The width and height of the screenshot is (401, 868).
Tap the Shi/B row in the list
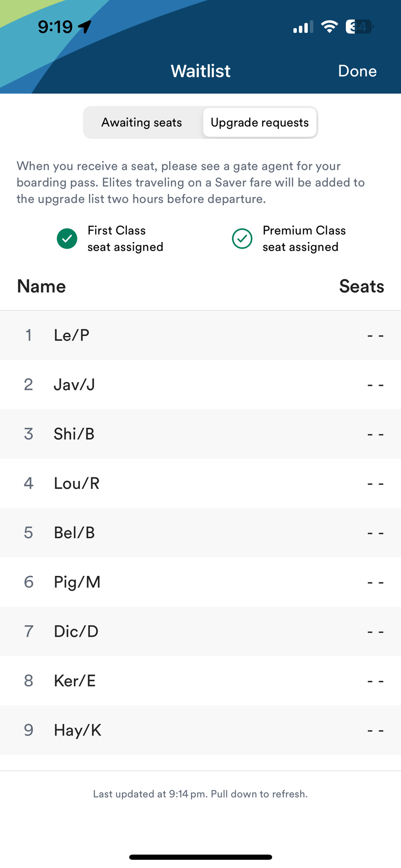click(x=200, y=434)
